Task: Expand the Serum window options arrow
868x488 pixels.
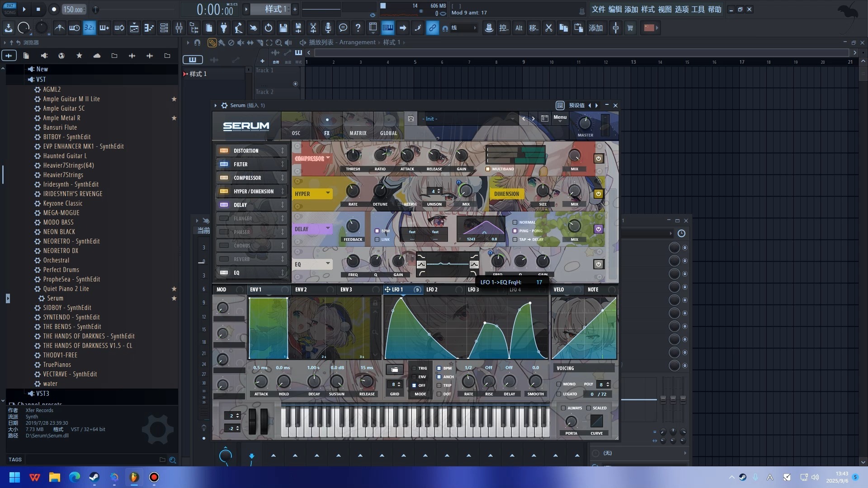Action: click(x=216, y=105)
